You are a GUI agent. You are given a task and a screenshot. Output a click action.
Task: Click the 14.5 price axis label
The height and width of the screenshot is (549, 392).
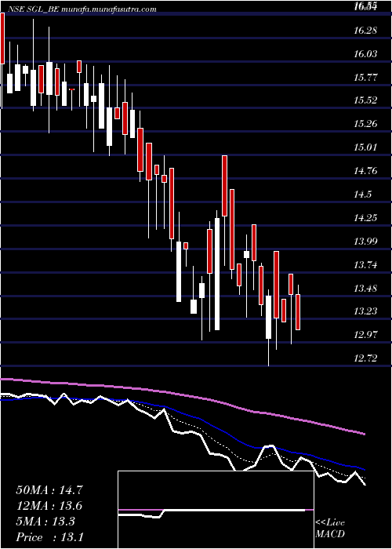coord(363,195)
